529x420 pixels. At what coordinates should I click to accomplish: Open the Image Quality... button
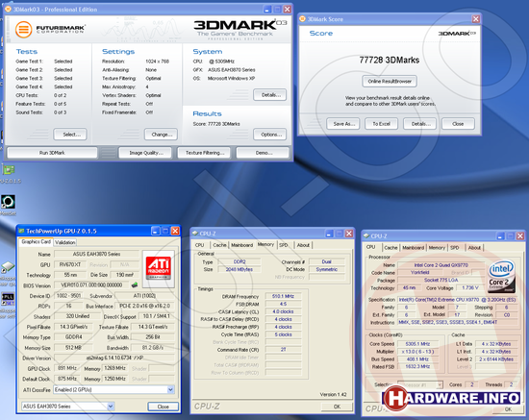145,153
